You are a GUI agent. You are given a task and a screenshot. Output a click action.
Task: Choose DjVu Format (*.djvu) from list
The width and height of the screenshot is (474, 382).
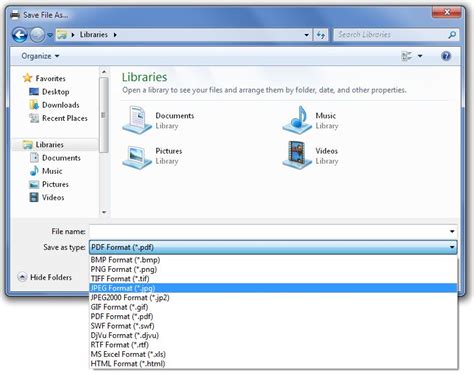pos(273,335)
